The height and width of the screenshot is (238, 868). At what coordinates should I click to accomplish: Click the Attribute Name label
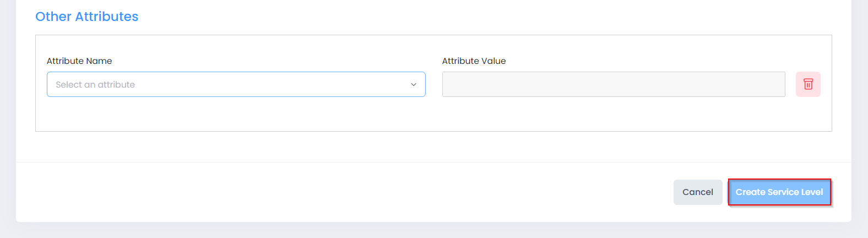(79, 61)
